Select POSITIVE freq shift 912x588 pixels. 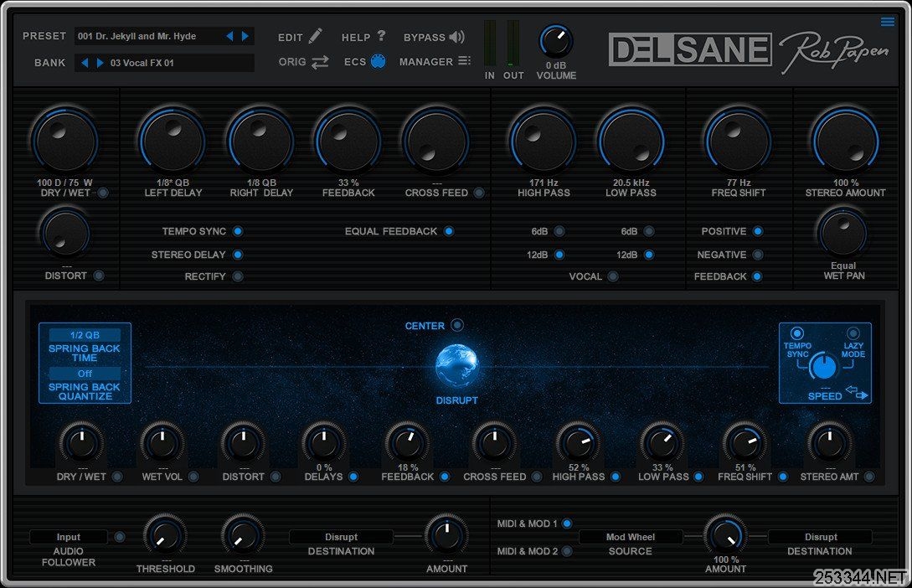coord(758,231)
